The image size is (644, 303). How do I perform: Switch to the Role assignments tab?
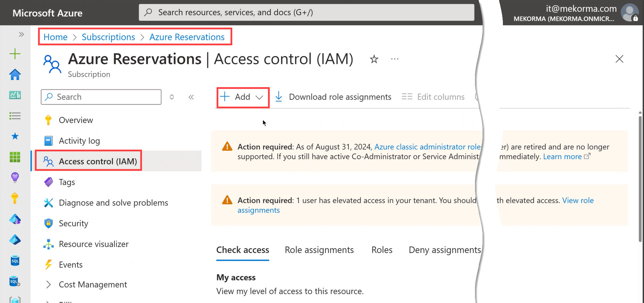319,250
